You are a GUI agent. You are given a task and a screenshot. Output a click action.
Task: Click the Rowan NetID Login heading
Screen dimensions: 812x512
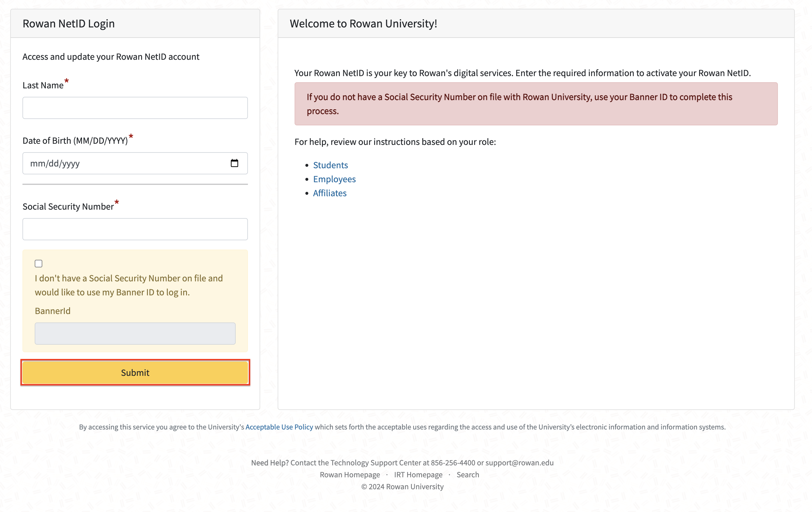coord(69,24)
